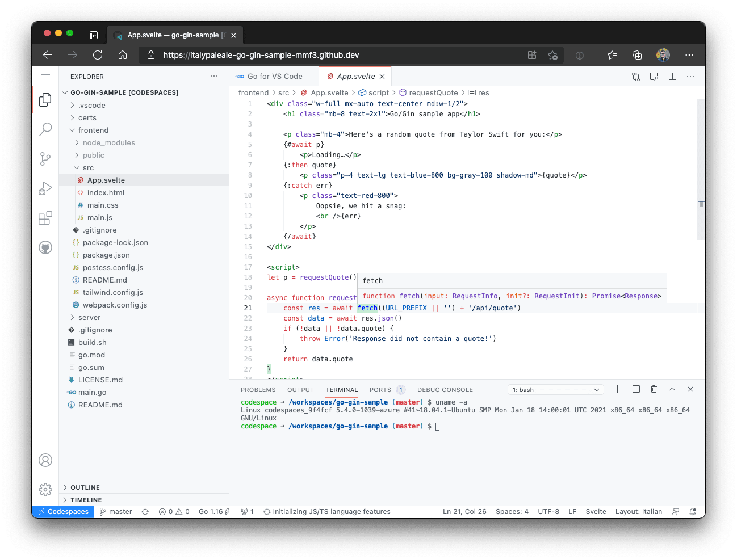Open the Run and Debug view
This screenshot has height=560, width=737.
coord(45,188)
